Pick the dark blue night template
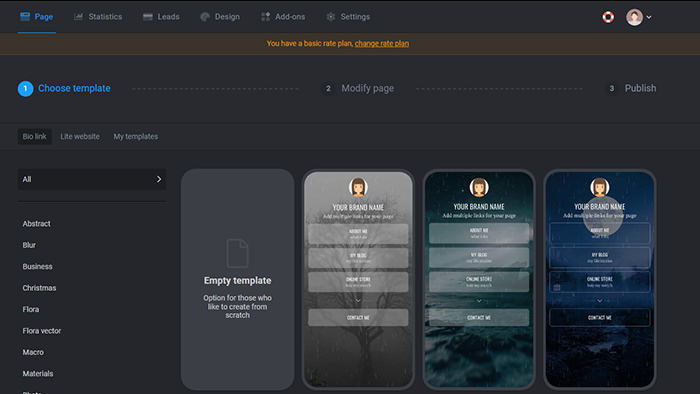Viewport: 700px width, 394px height. 600,279
